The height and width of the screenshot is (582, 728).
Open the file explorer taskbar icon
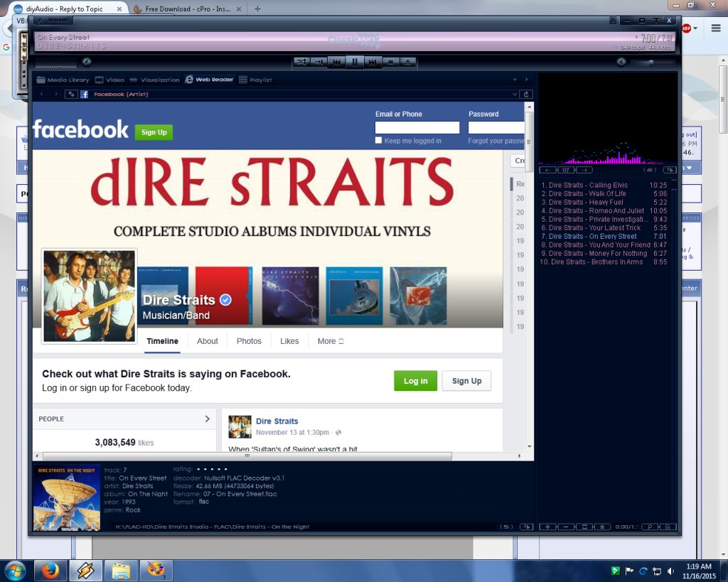click(x=121, y=571)
